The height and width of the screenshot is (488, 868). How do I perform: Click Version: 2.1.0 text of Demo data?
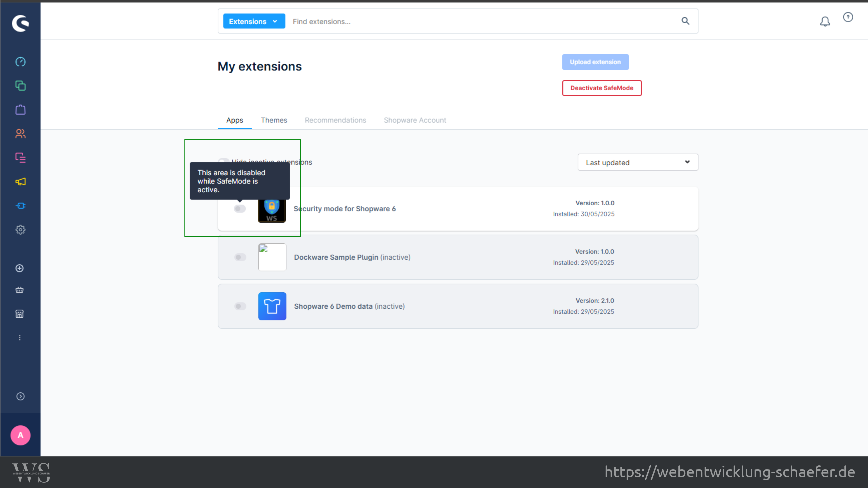click(x=595, y=300)
